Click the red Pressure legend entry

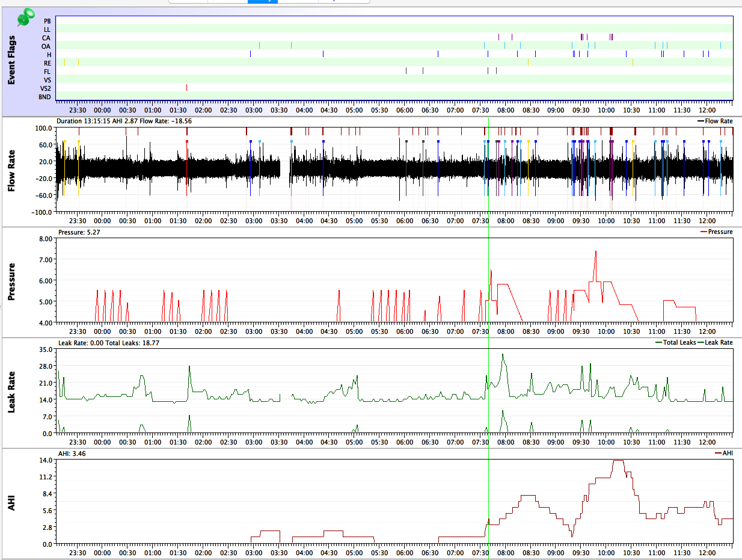[717, 232]
